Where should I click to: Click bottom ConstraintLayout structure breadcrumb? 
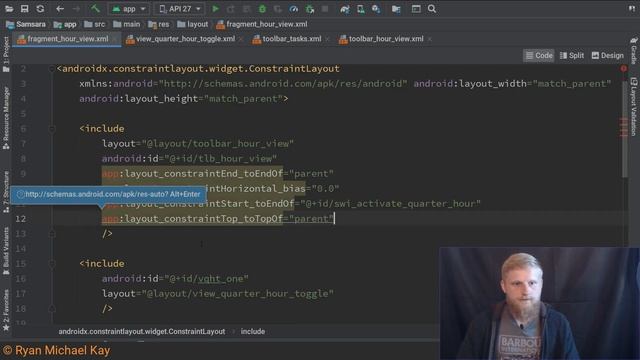[x=142, y=331]
